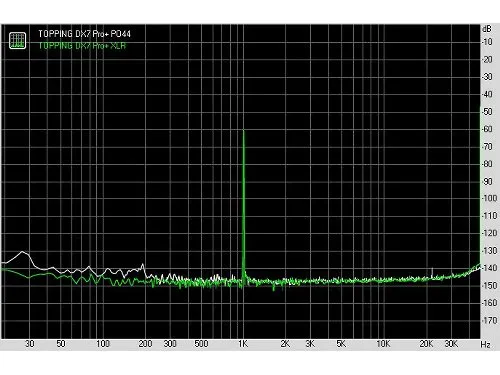The height and width of the screenshot is (375, 500).
Task: Click the 10K label on the frequency axis
Action: click(383, 344)
